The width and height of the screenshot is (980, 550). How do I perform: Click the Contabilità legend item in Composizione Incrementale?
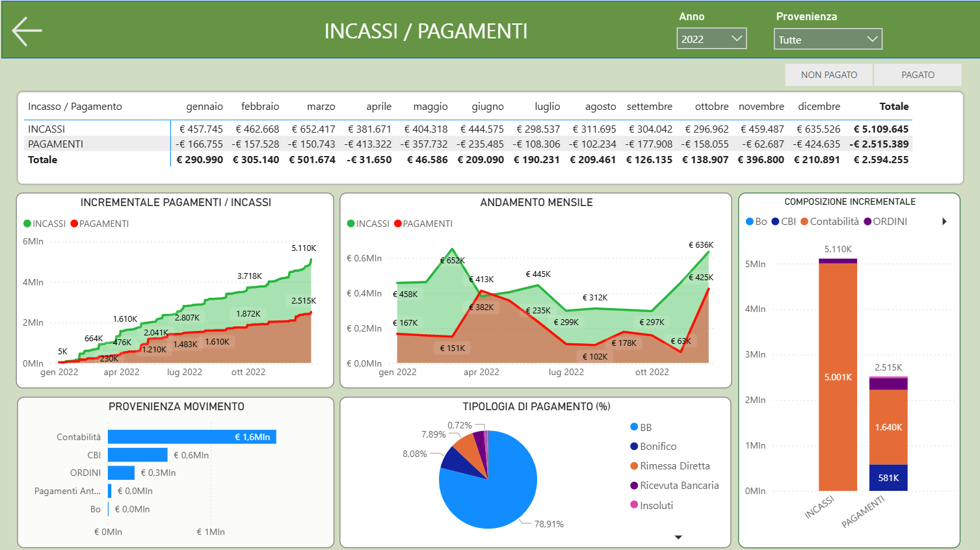coord(829,222)
